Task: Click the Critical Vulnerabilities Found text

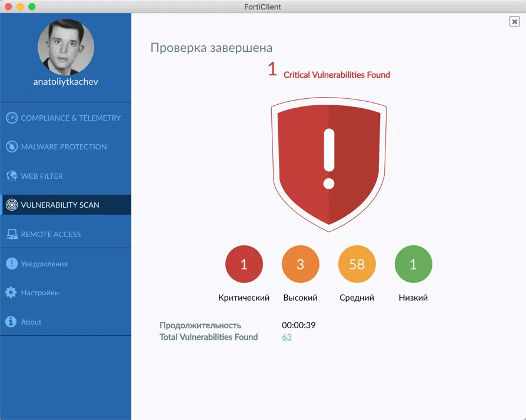Action: [x=337, y=75]
